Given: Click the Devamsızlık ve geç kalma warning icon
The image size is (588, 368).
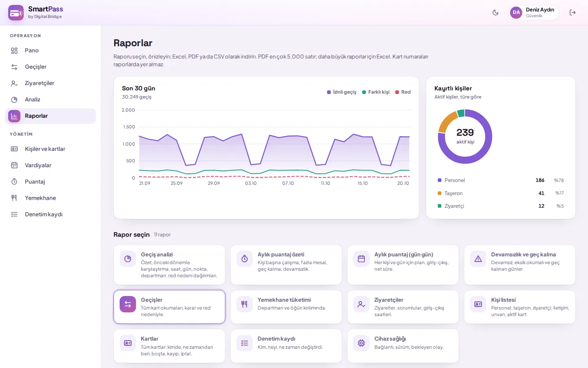Looking at the screenshot, I should (x=478, y=259).
